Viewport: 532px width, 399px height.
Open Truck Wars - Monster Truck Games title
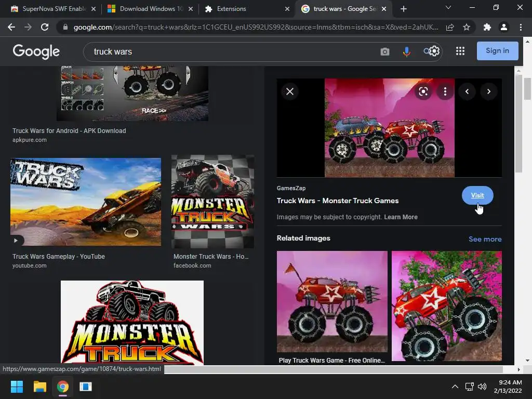point(338,201)
